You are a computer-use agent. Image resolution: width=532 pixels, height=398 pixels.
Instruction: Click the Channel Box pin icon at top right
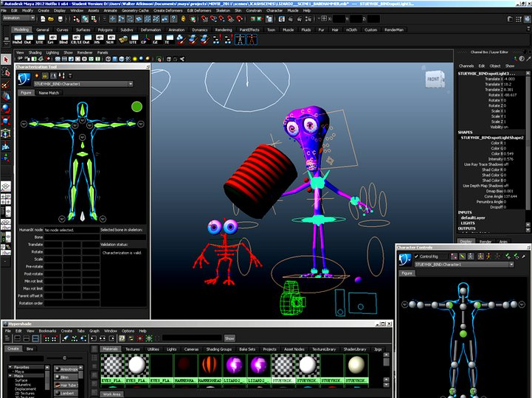pos(529,59)
